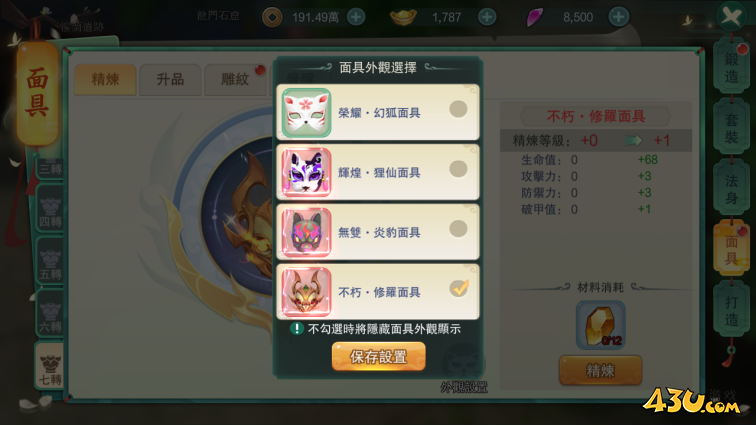Open the 套裝 side menu
Image resolution: width=756 pixels, height=426 pixels.
731,128
